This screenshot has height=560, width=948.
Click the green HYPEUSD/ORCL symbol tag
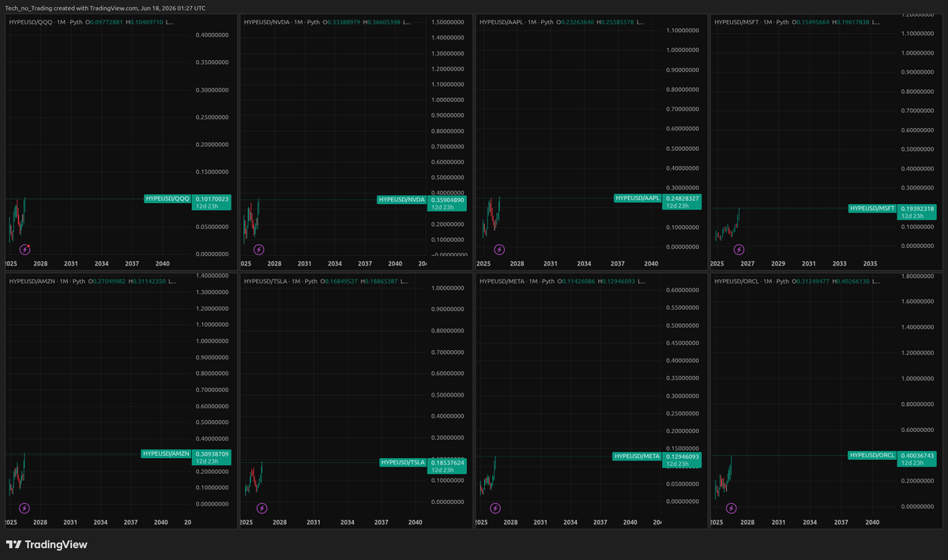point(872,455)
